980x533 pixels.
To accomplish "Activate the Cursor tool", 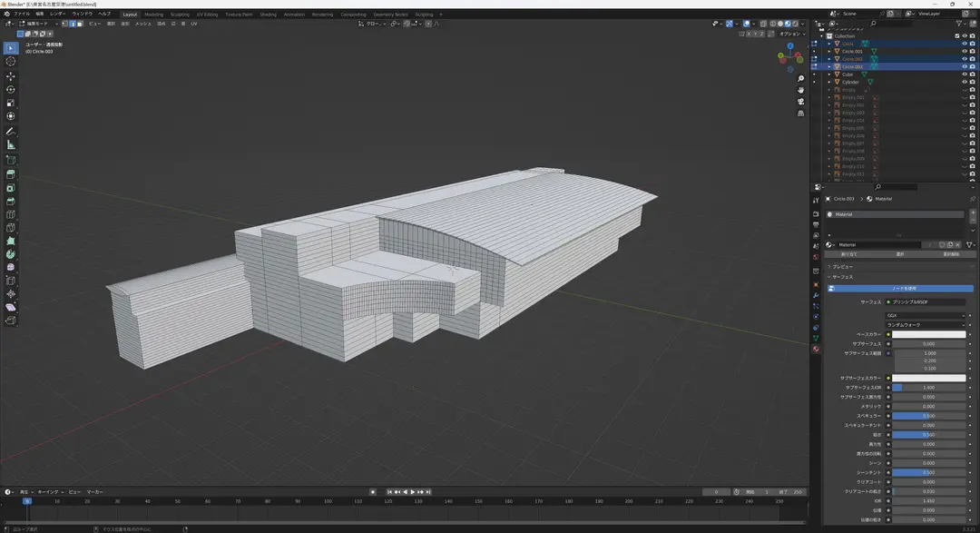I will (x=11, y=62).
